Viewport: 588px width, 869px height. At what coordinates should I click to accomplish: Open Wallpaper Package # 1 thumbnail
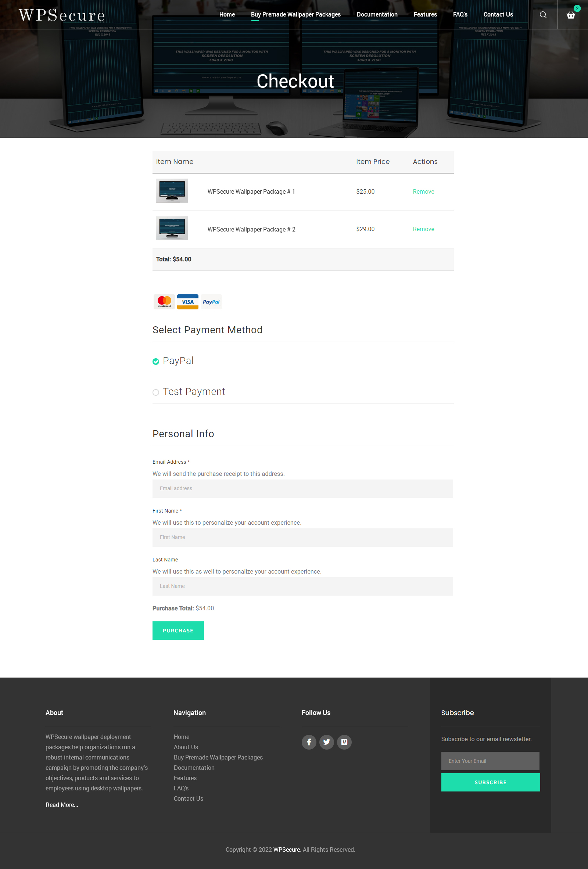click(172, 191)
